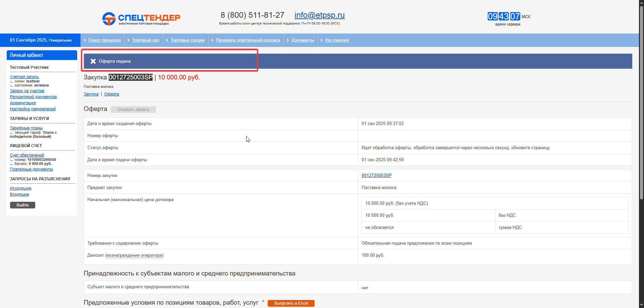The image size is (644, 308).
Task: Navigate 'На главную' home link
Action: 337,40
